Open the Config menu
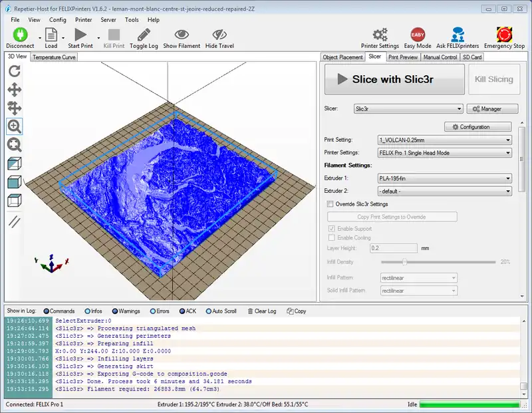This screenshot has width=532, height=413. pyautogui.click(x=58, y=20)
